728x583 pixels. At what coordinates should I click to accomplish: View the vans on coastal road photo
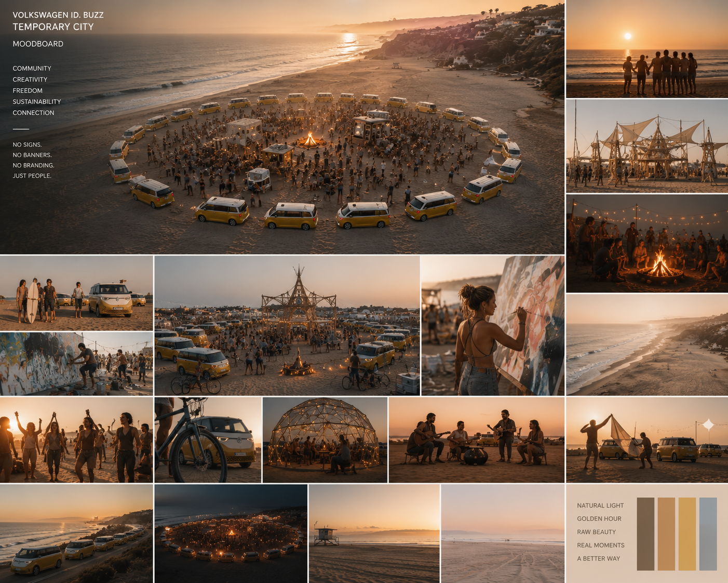(x=76, y=534)
